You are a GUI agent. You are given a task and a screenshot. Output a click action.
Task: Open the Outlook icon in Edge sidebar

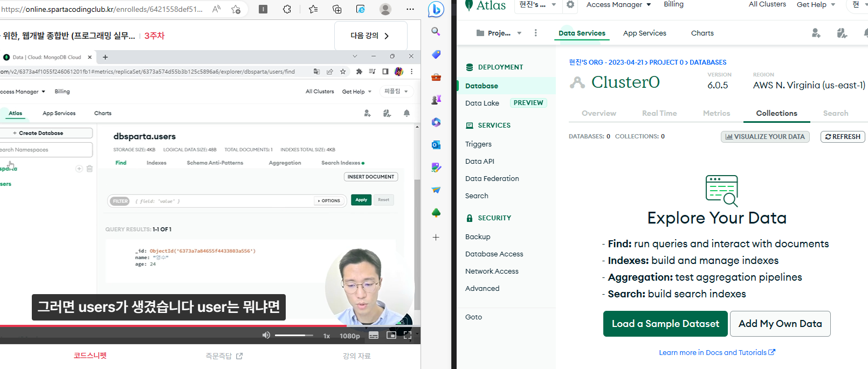coord(436,145)
